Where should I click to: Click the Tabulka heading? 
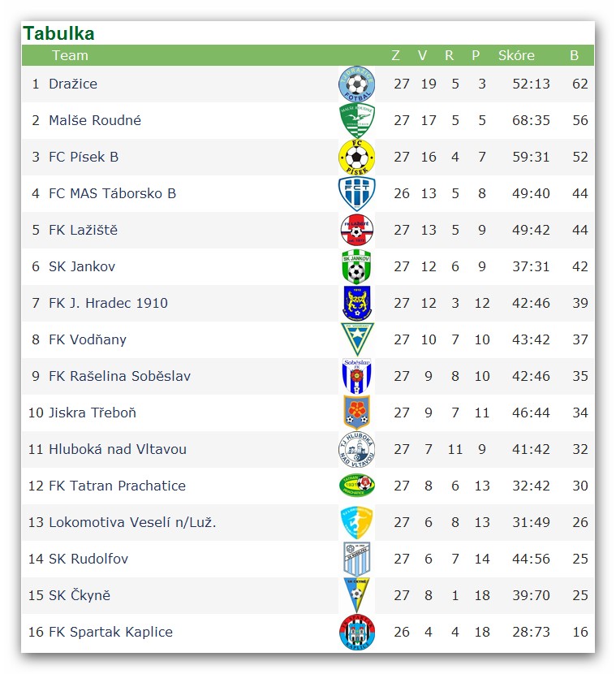[x=59, y=33]
